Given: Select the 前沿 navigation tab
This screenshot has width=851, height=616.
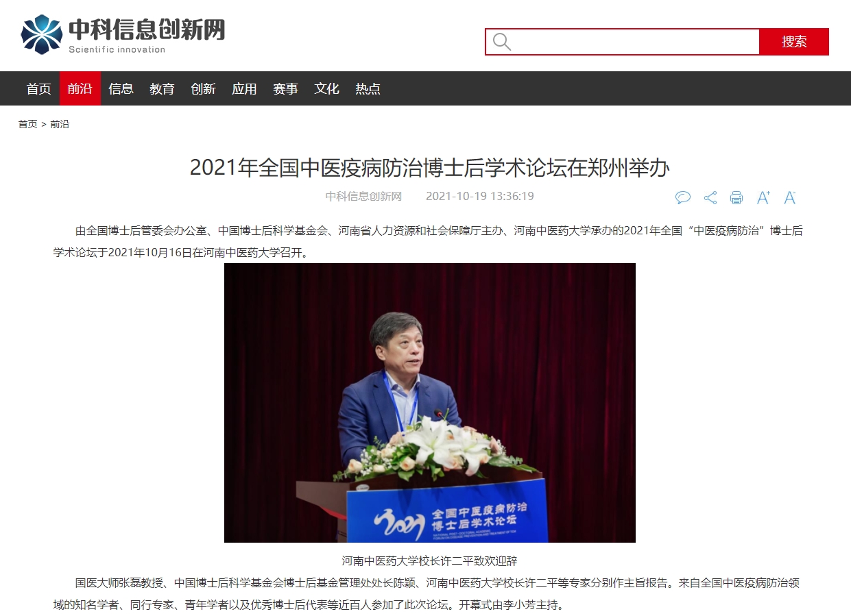Looking at the screenshot, I should [80, 88].
